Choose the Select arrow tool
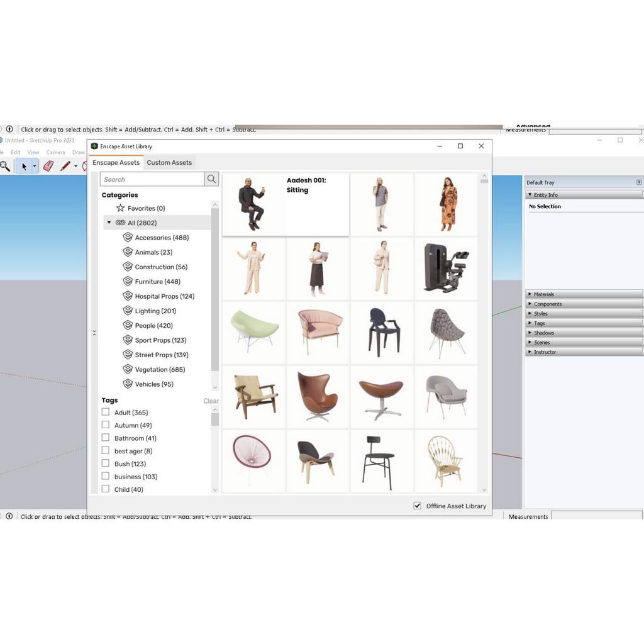This screenshot has height=644, width=644. (24, 166)
